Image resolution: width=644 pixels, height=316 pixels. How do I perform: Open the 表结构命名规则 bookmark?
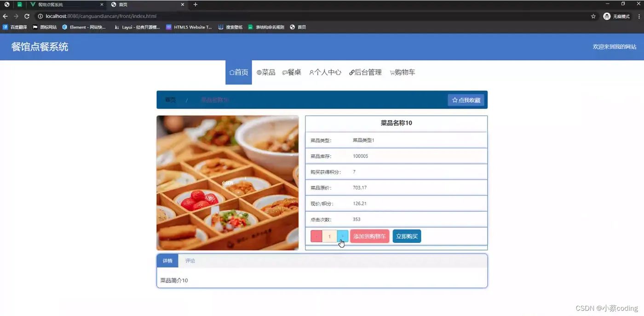coord(266,27)
